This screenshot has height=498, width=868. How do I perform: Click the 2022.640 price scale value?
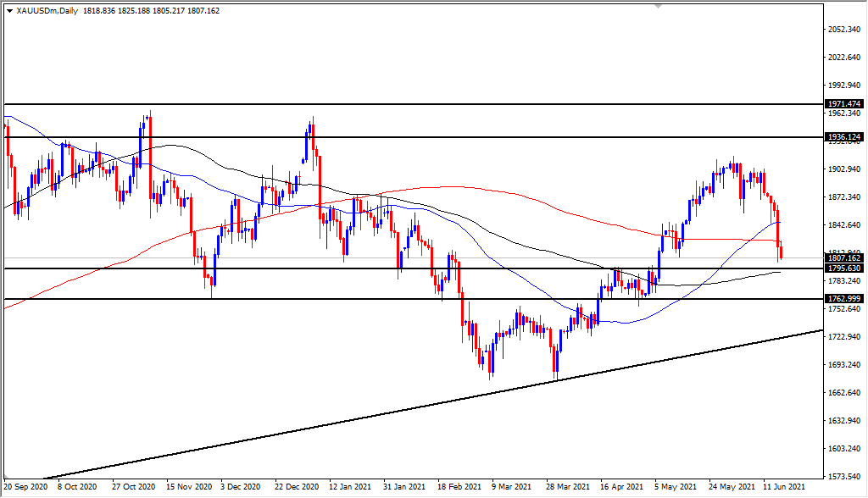pyautogui.click(x=844, y=57)
